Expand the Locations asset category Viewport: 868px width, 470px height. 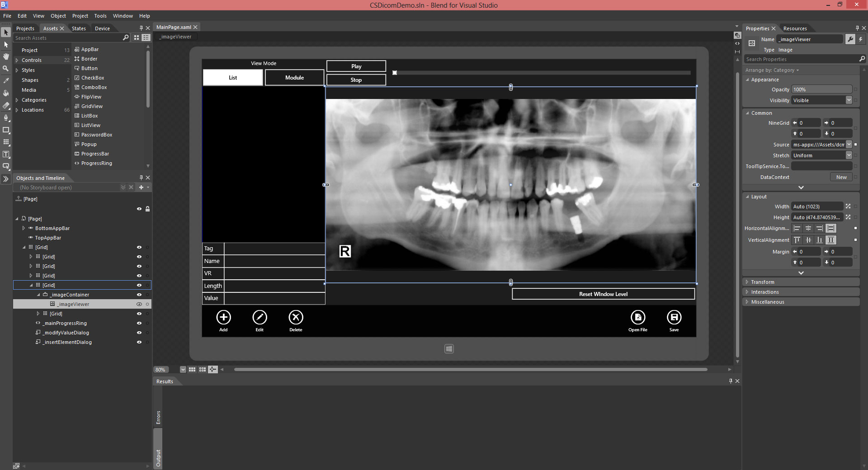click(17, 110)
